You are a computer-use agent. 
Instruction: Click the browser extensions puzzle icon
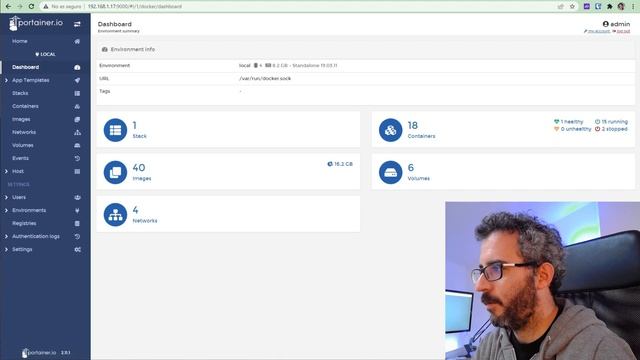click(609, 7)
